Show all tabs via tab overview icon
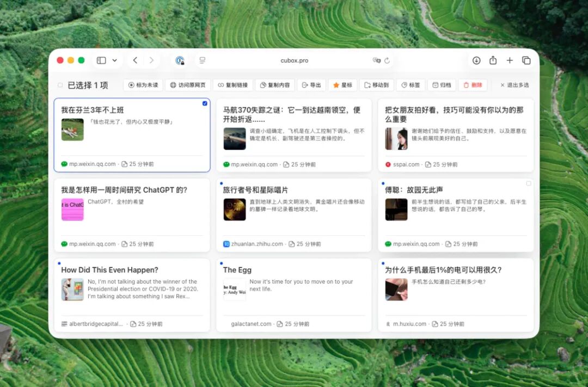This screenshot has height=387, width=588. pos(526,60)
